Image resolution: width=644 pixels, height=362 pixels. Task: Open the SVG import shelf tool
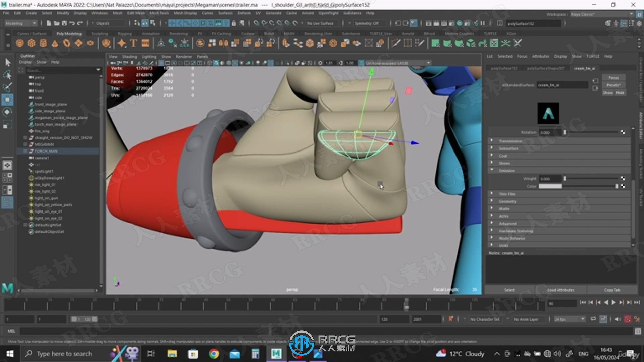pos(145,43)
